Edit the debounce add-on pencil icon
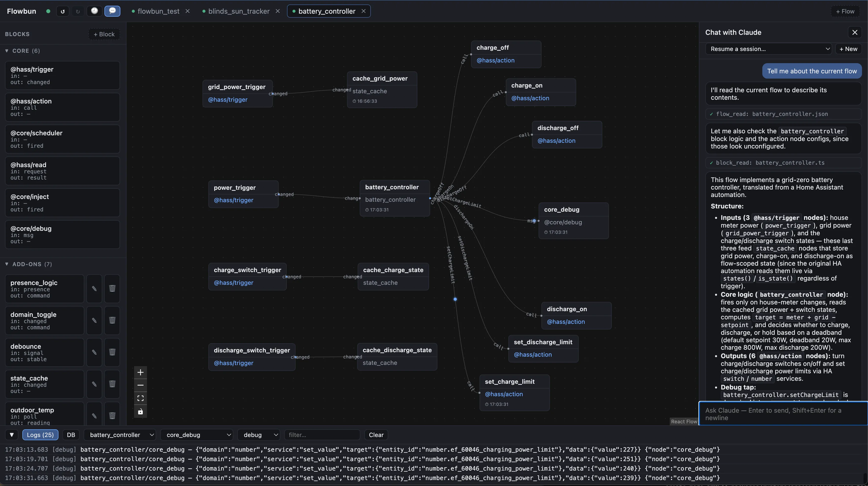Image resolution: width=868 pixels, height=486 pixels. [x=94, y=352]
